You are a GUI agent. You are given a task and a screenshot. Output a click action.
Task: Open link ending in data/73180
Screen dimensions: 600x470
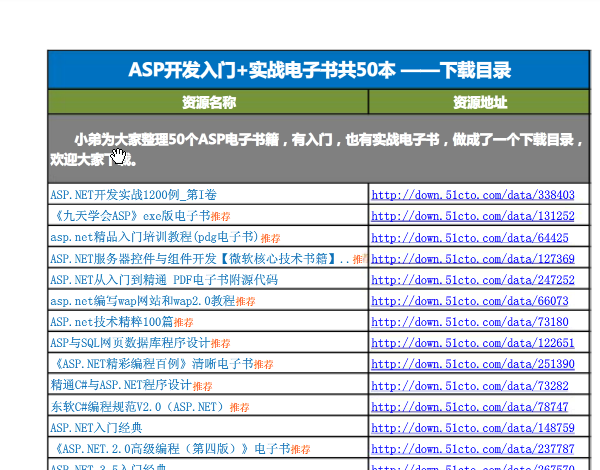tap(470, 322)
